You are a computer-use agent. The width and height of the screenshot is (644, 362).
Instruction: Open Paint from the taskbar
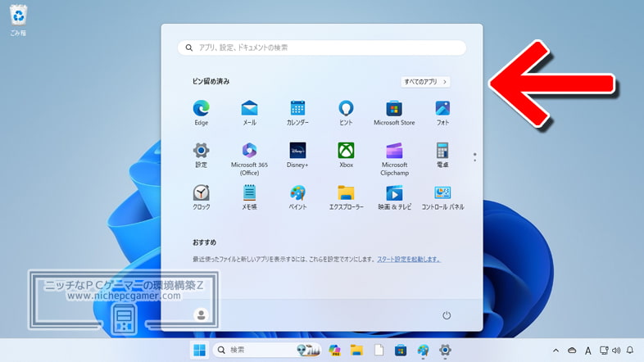[x=423, y=350]
